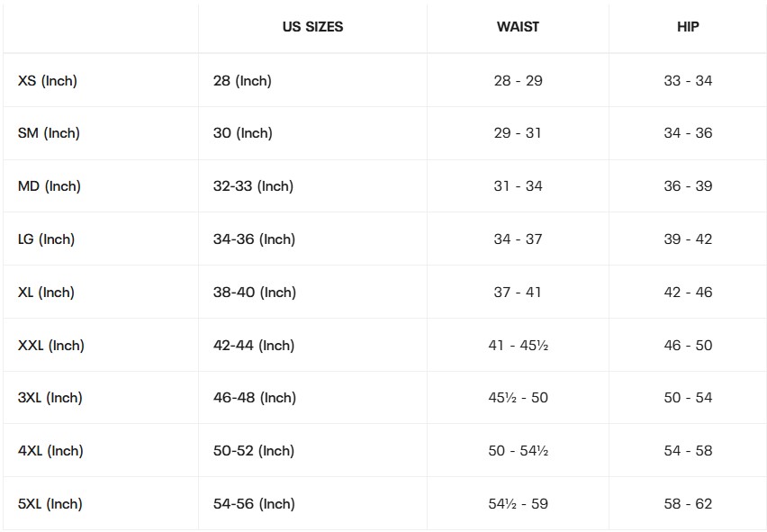Click the WAIST column header
The height and width of the screenshot is (532, 767).
coord(518,27)
